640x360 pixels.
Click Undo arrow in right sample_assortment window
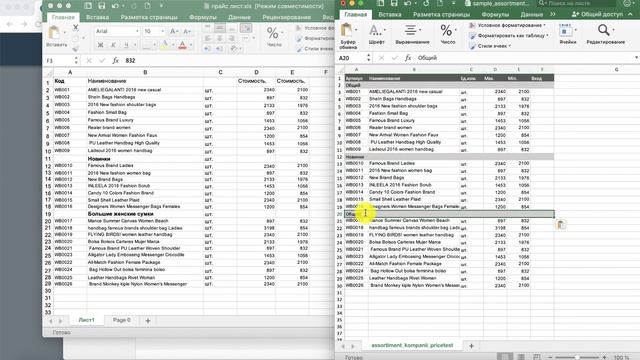pyautogui.click(x=407, y=3)
